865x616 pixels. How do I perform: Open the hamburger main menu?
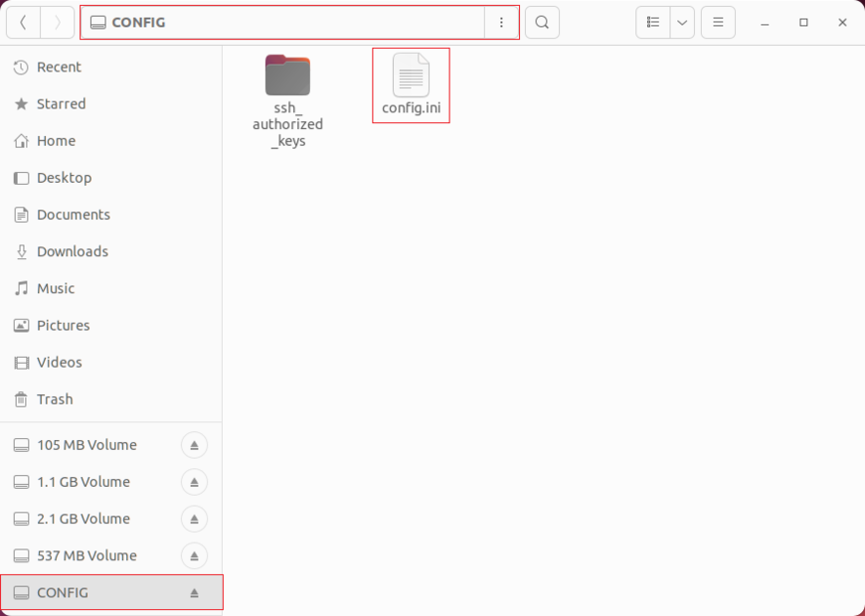pyautogui.click(x=718, y=22)
